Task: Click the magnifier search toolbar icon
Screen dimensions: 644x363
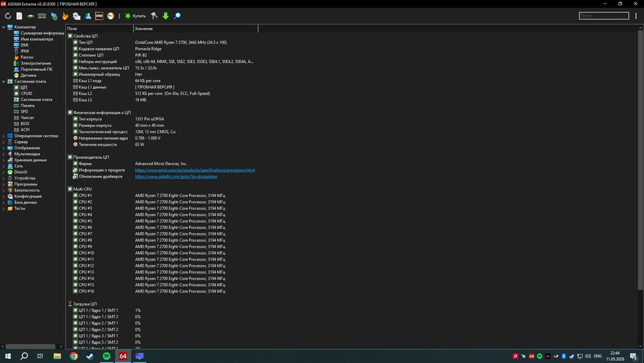Action: pos(177,16)
